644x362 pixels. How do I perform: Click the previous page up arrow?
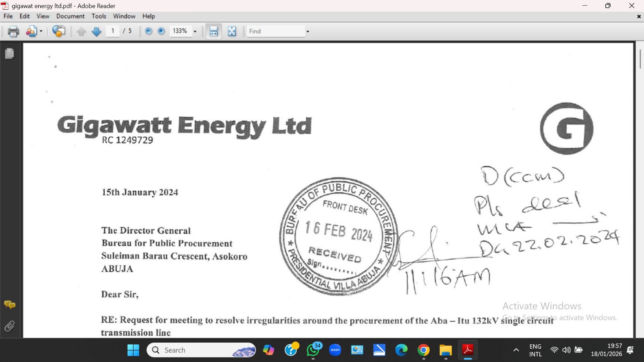(81, 31)
